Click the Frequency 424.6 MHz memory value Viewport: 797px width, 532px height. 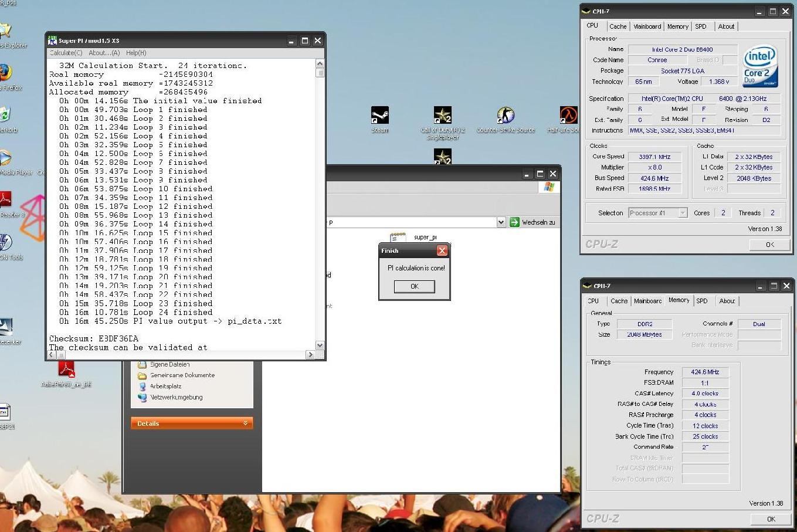[x=705, y=372]
